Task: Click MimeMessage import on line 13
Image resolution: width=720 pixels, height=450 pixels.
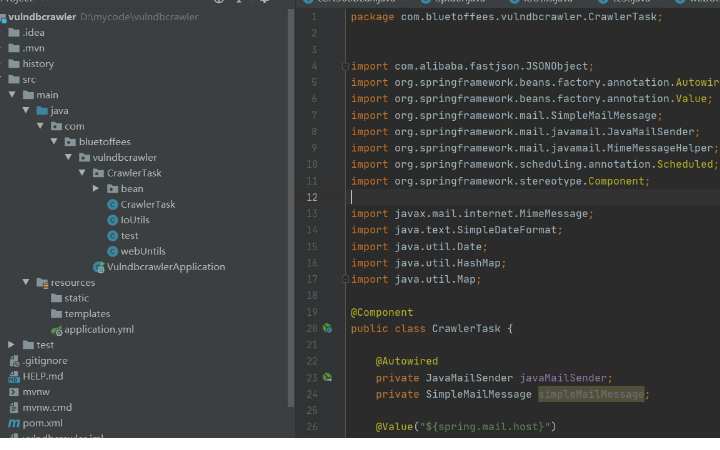Action: pyautogui.click(x=553, y=214)
